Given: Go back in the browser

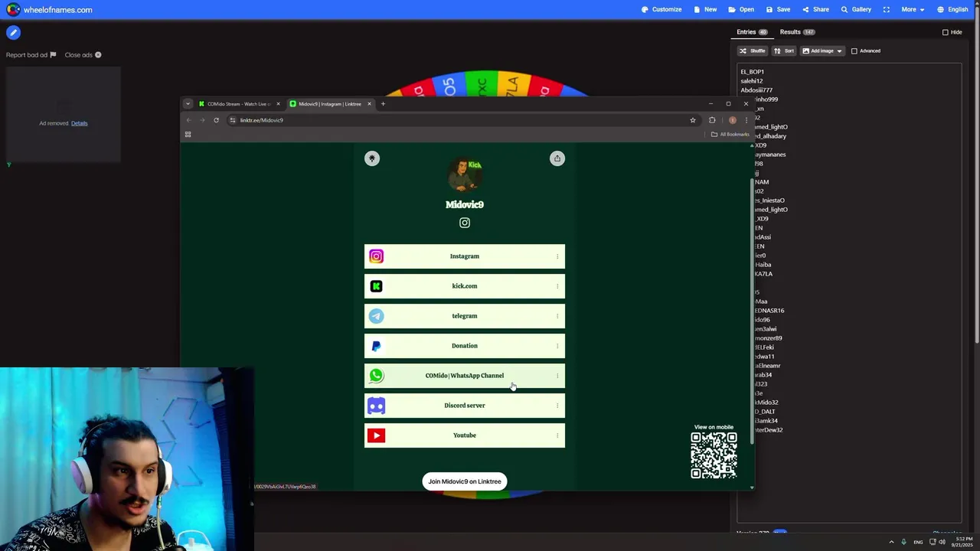Looking at the screenshot, I should pyautogui.click(x=188, y=120).
